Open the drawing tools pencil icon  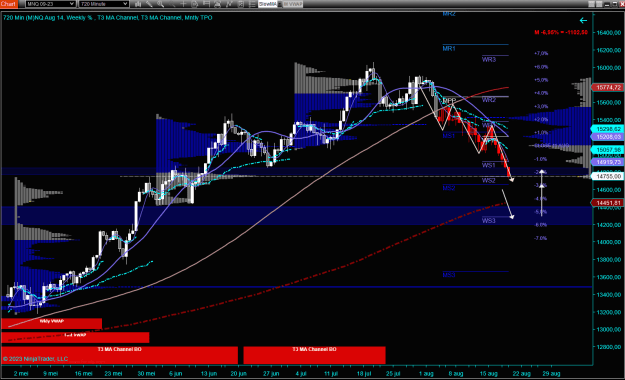149,4
